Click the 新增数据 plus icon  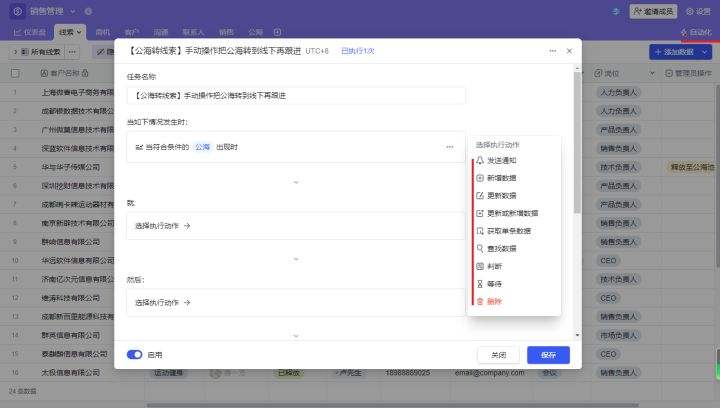tap(480, 178)
